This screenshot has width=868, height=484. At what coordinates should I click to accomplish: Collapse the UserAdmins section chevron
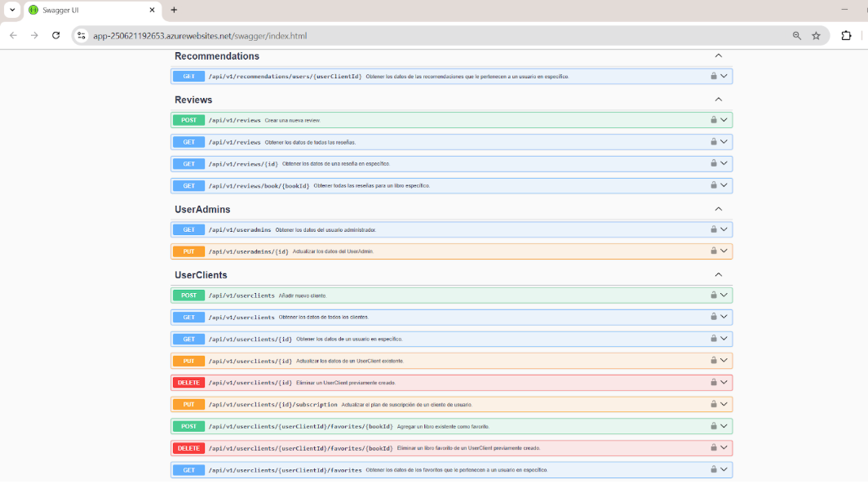point(719,209)
